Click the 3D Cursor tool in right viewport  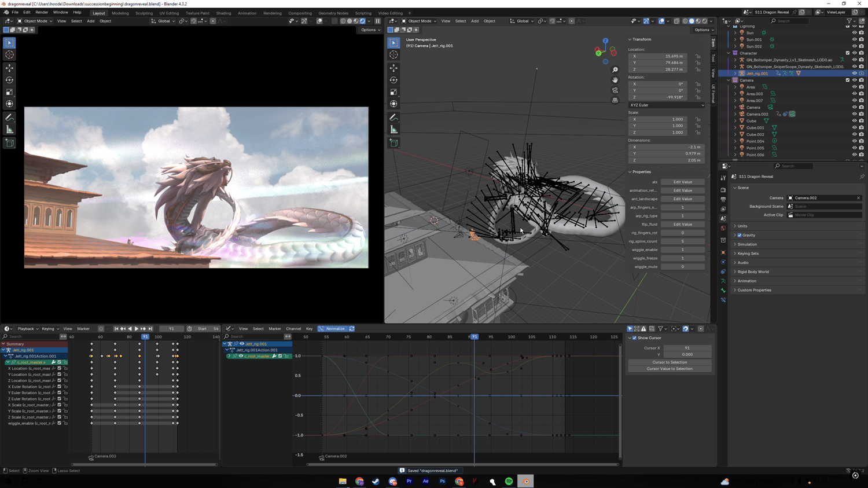tap(393, 54)
